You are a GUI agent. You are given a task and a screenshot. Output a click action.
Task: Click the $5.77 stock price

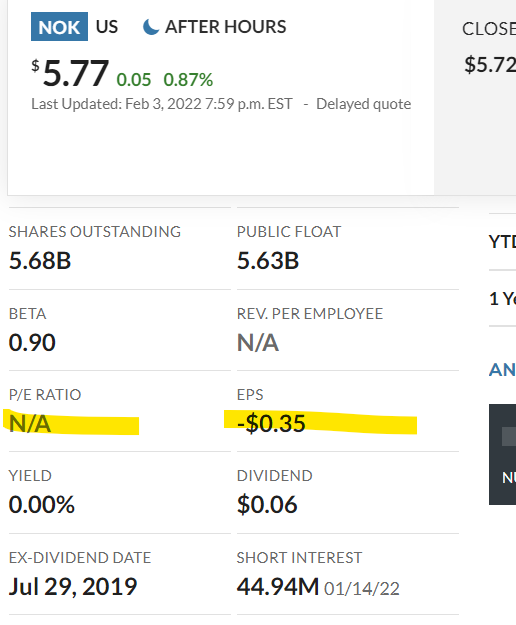70,73
